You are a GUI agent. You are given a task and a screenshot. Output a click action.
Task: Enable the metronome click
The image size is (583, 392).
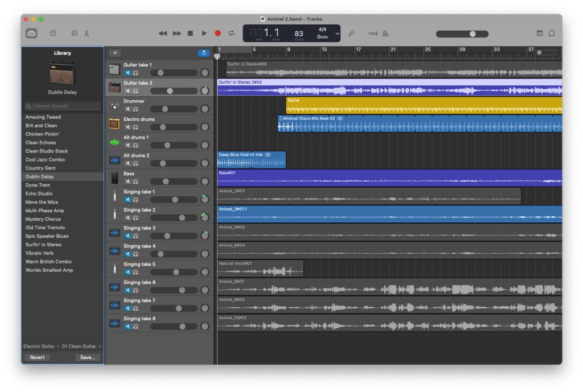pyautogui.click(x=385, y=34)
